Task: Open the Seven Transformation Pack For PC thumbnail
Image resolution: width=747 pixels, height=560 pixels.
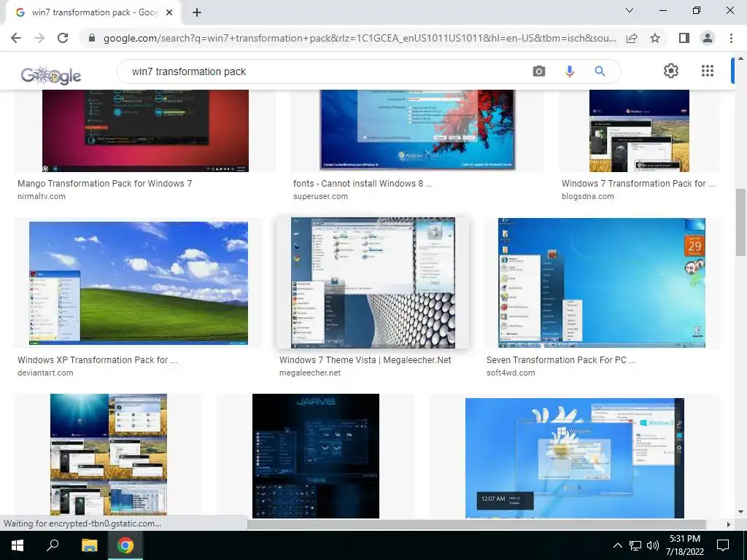Action: [602, 283]
